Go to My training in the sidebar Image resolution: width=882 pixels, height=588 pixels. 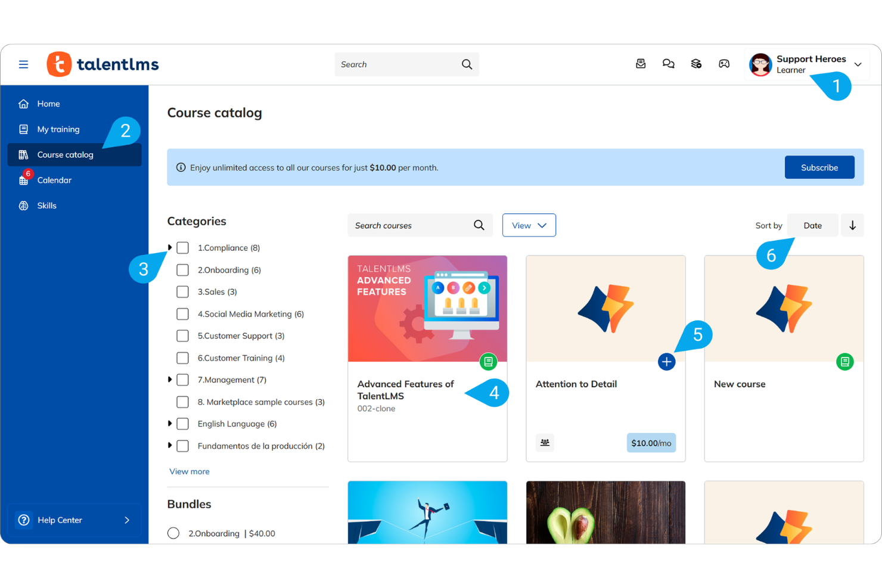pos(58,129)
